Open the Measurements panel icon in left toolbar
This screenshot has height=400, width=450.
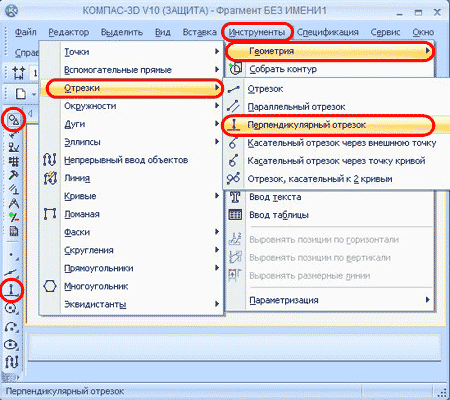(13, 189)
